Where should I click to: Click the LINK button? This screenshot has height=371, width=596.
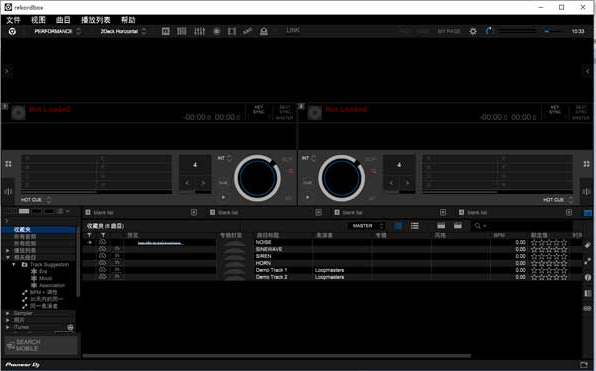tap(293, 30)
